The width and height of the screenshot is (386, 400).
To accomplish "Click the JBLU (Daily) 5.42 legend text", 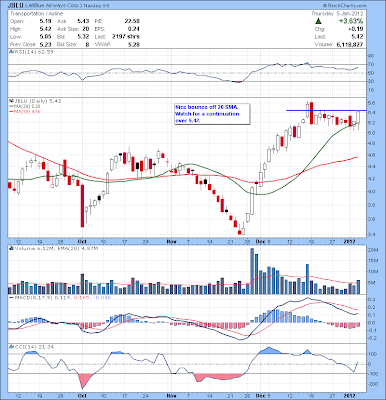I will click(x=37, y=101).
